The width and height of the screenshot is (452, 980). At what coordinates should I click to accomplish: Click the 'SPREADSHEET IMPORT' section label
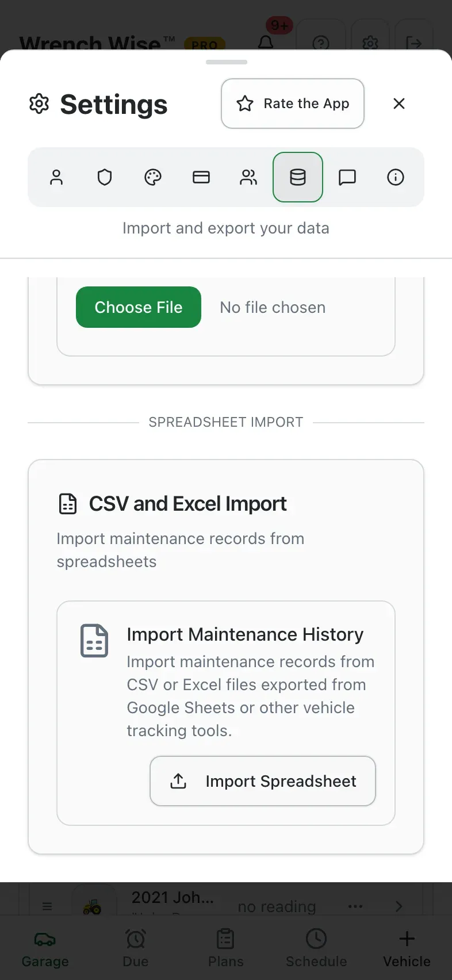click(226, 422)
